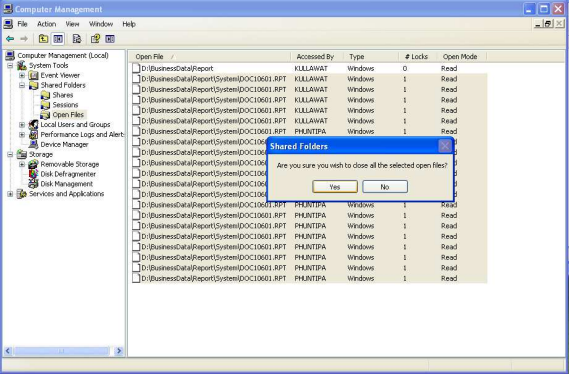Click the Disk Management icon
Screen dimensions: 571x374
(x=34, y=184)
